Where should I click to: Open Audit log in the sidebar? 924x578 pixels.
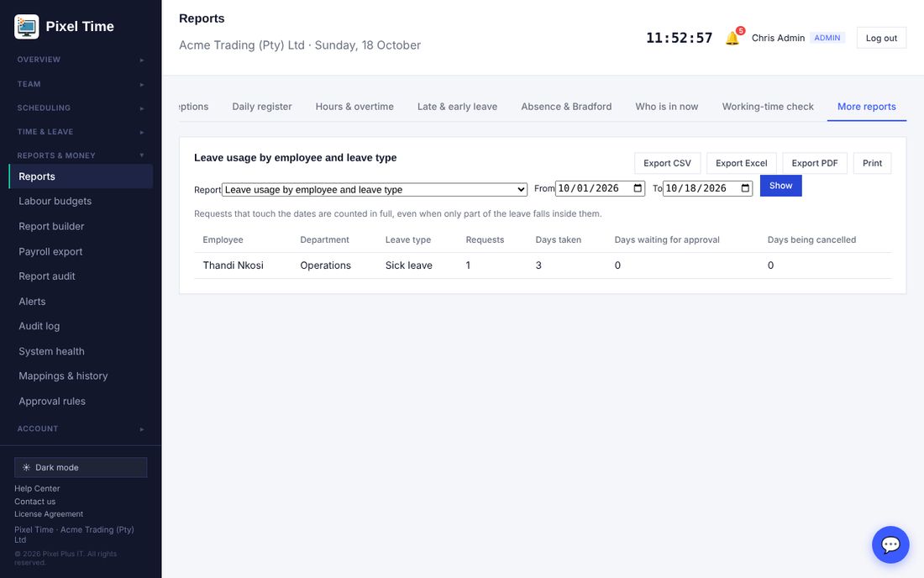point(81,326)
